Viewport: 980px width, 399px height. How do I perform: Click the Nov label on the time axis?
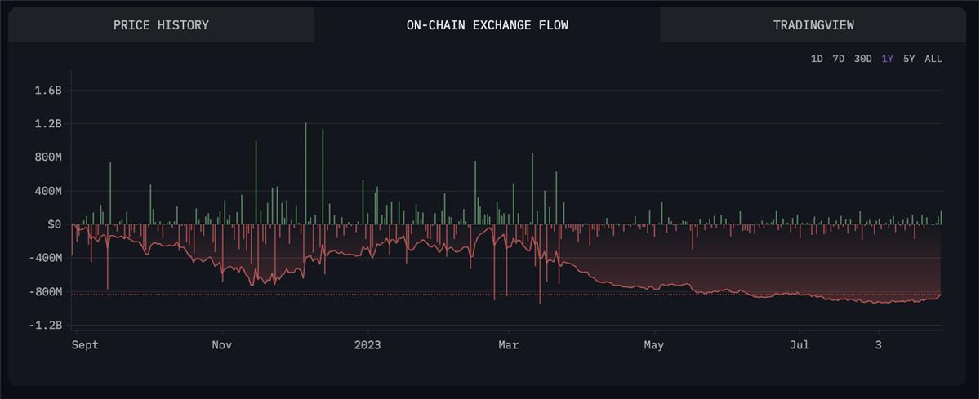[x=222, y=345]
